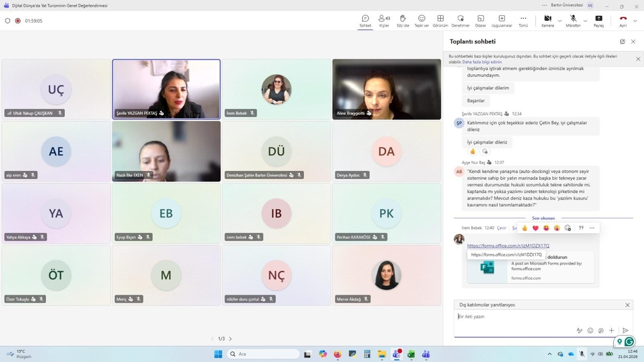Open the Uygulamalar apps icon

[x=501, y=21]
